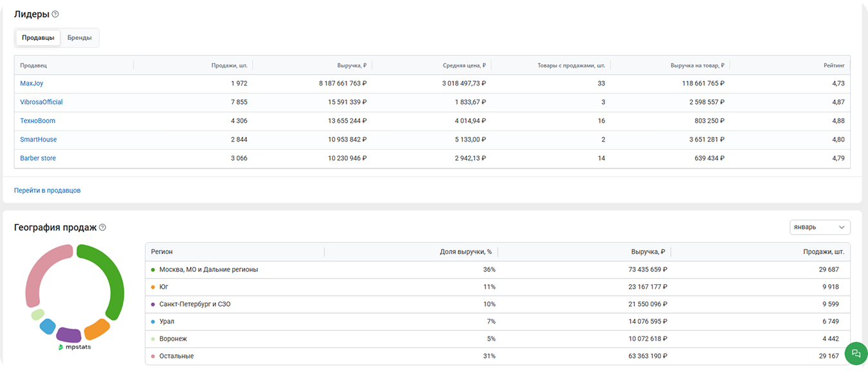Open the green chat support button
868x371 pixels.
click(x=856, y=353)
